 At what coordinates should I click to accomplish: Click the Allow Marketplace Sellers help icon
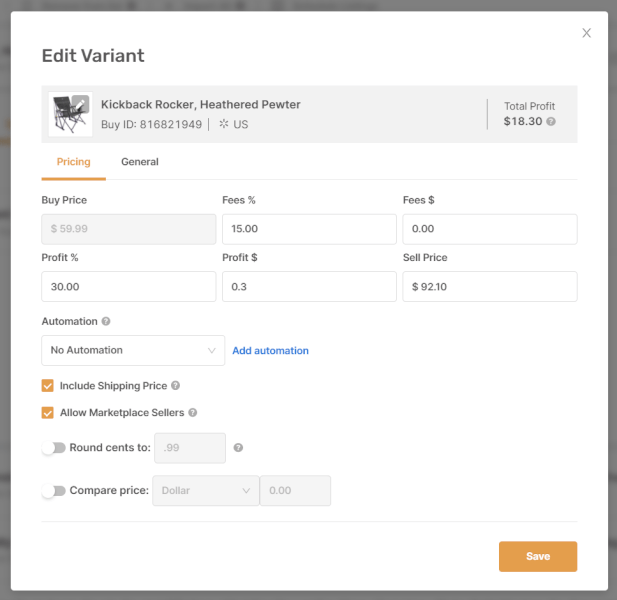(x=192, y=413)
